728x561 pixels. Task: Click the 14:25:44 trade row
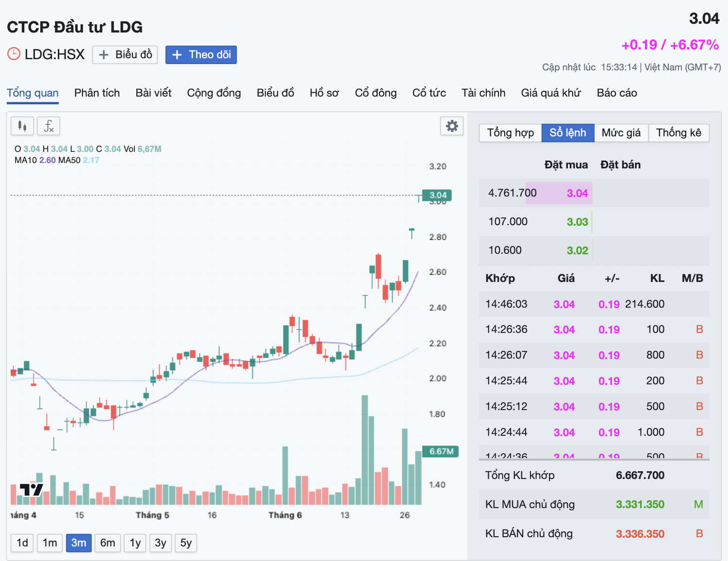click(x=594, y=381)
